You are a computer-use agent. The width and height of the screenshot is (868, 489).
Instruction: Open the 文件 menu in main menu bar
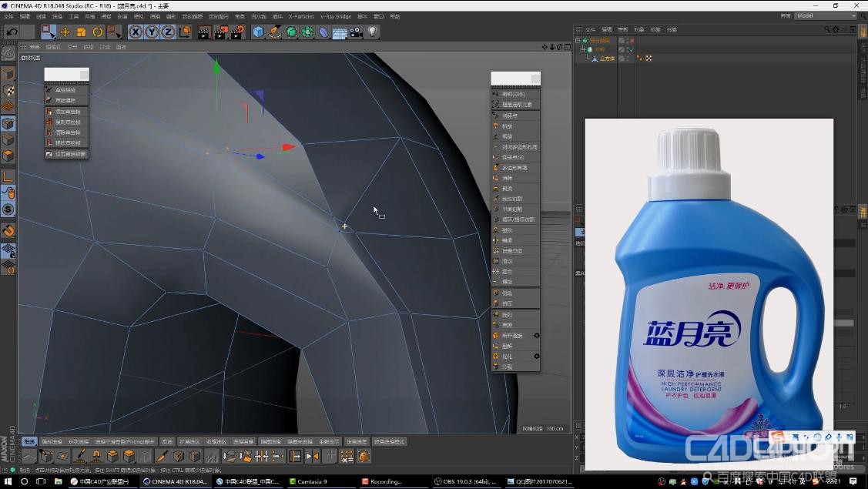9,17
